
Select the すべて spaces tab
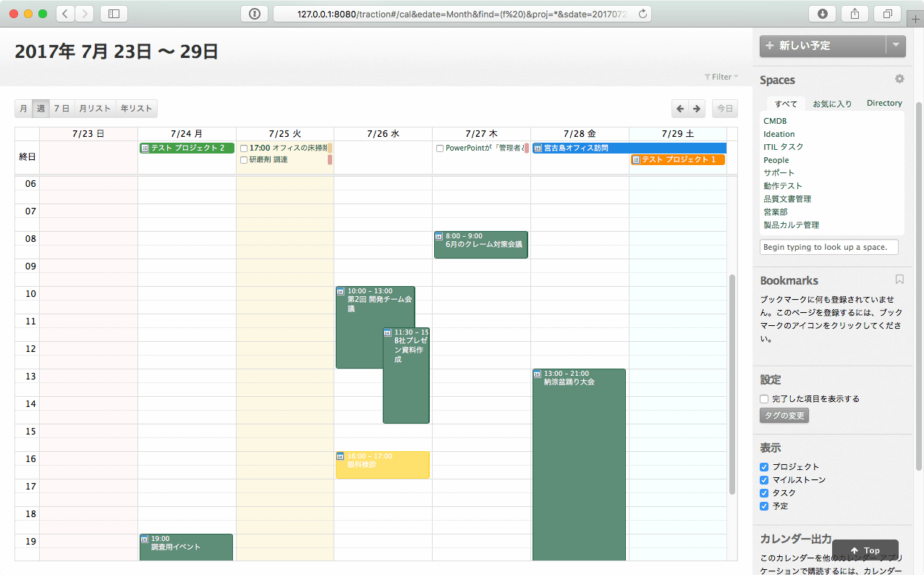click(786, 104)
